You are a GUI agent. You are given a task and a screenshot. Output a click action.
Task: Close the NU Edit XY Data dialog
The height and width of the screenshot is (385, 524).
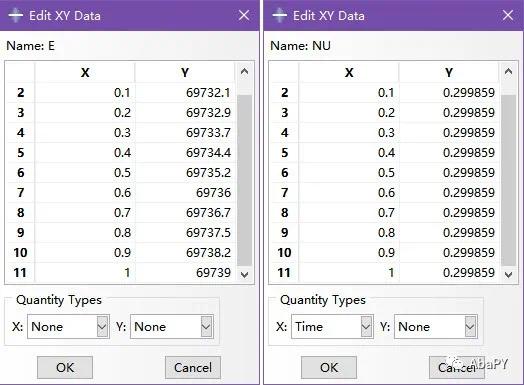(x=508, y=15)
